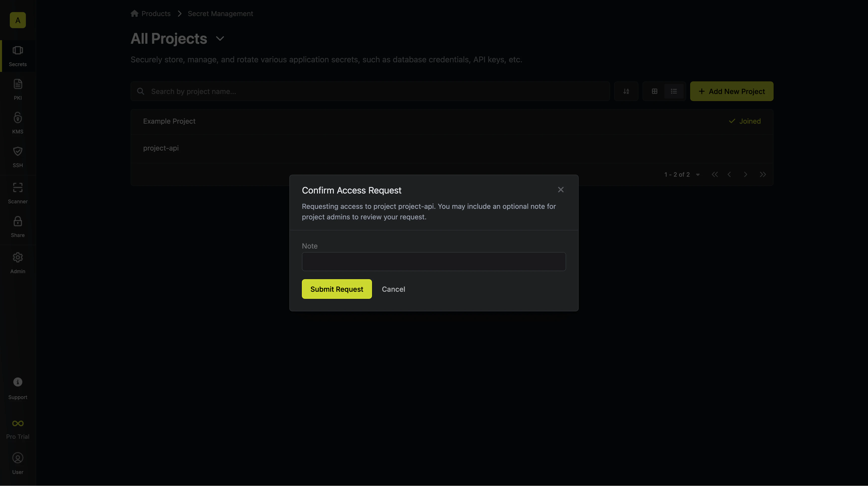Jump to the last page
The width and height of the screenshot is (868, 486).
pyautogui.click(x=763, y=174)
